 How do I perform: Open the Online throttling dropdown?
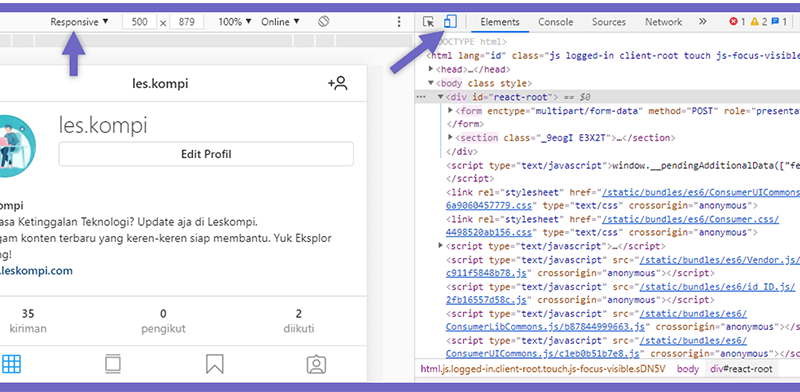coord(280,22)
